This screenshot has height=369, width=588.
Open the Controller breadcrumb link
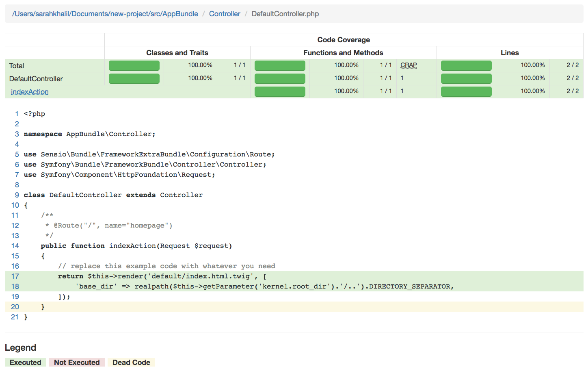pos(225,14)
